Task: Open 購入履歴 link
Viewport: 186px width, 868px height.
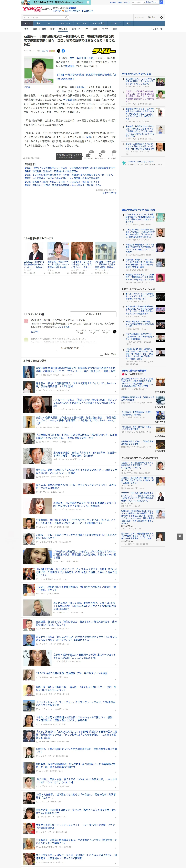Action: point(152,18)
